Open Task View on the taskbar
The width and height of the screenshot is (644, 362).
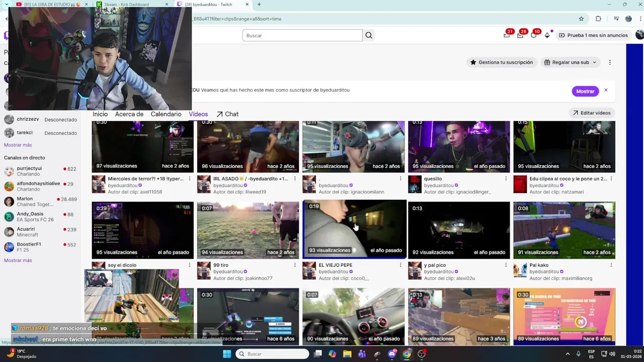pos(317,354)
